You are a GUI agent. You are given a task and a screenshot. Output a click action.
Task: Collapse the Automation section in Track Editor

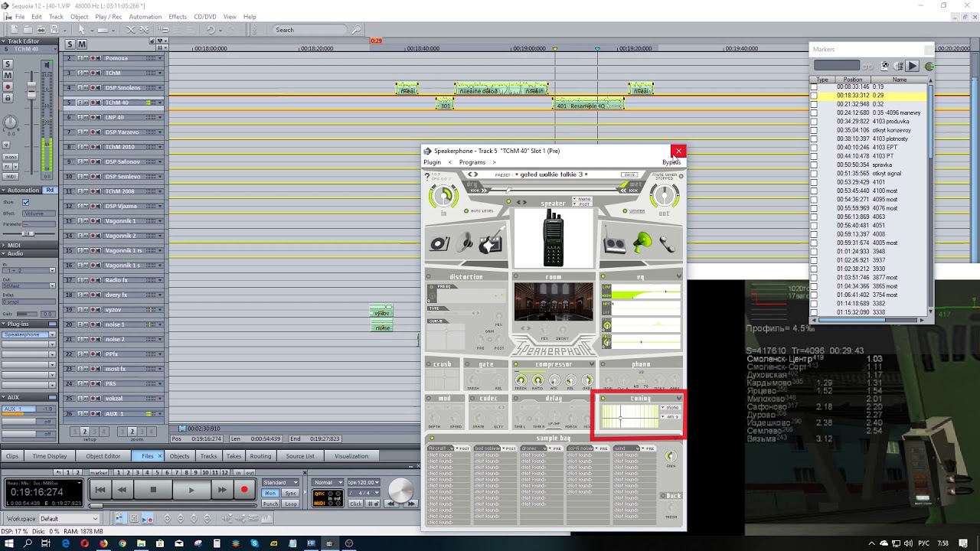point(4,190)
